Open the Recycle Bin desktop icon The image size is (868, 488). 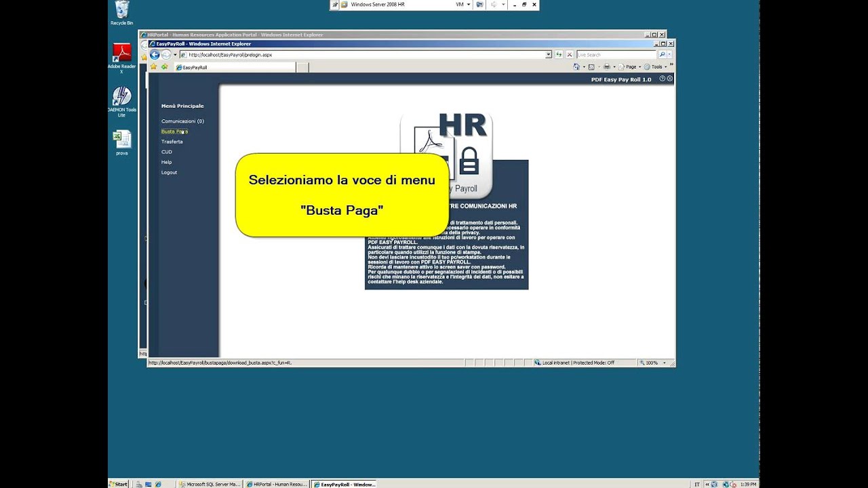[x=121, y=13]
